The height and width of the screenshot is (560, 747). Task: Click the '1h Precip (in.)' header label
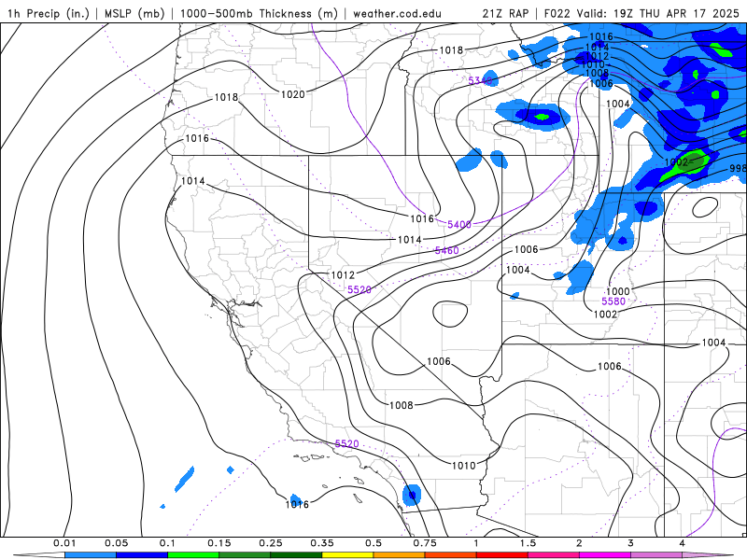[49, 13]
